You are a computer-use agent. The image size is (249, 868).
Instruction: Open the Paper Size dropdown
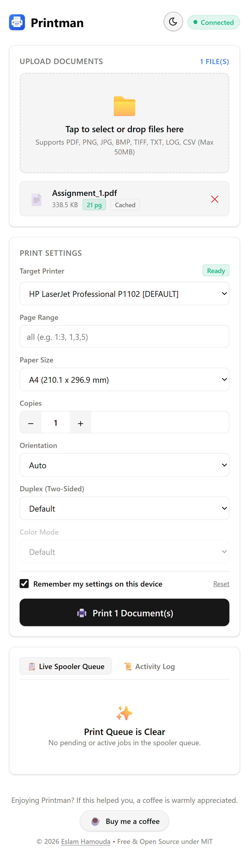124,380
